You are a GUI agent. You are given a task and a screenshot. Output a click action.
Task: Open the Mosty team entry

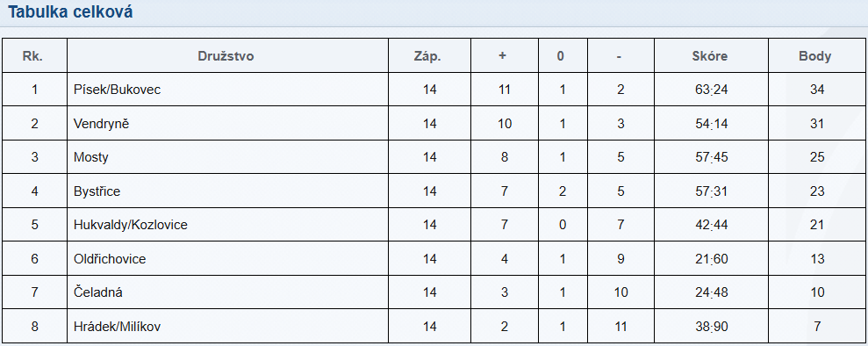pos(90,157)
